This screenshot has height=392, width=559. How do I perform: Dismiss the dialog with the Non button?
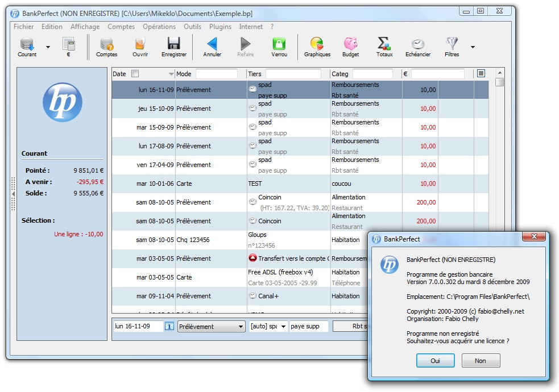coord(481,360)
